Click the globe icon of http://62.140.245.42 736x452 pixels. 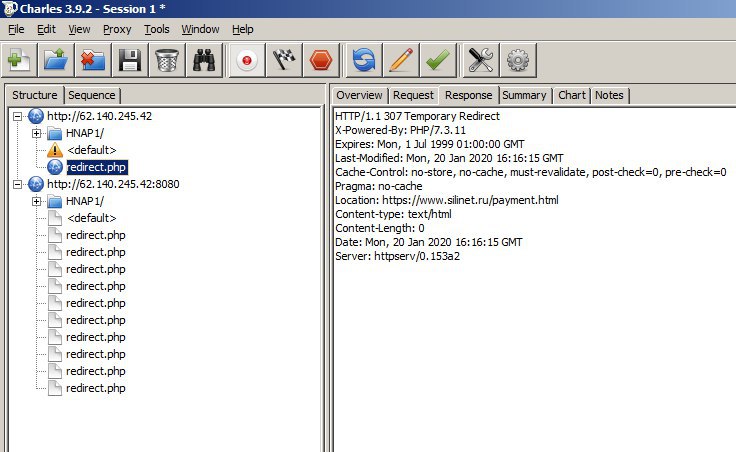(36, 116)
